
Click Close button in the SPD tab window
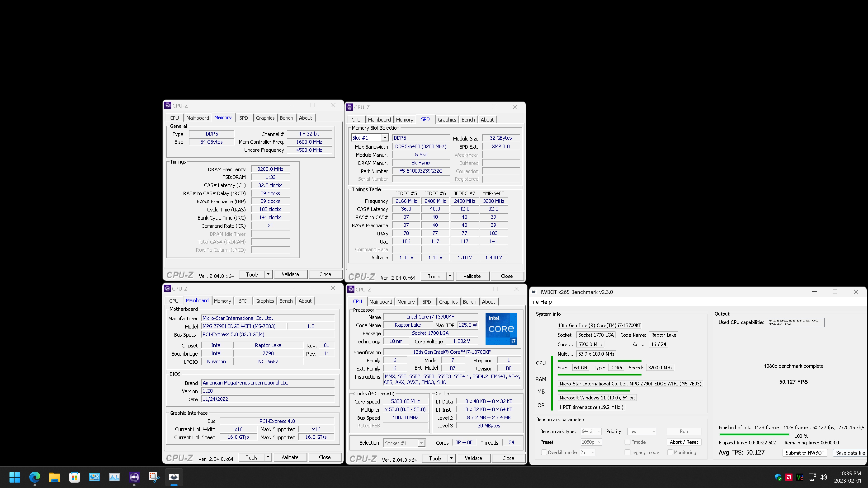(x=507, y=276)
